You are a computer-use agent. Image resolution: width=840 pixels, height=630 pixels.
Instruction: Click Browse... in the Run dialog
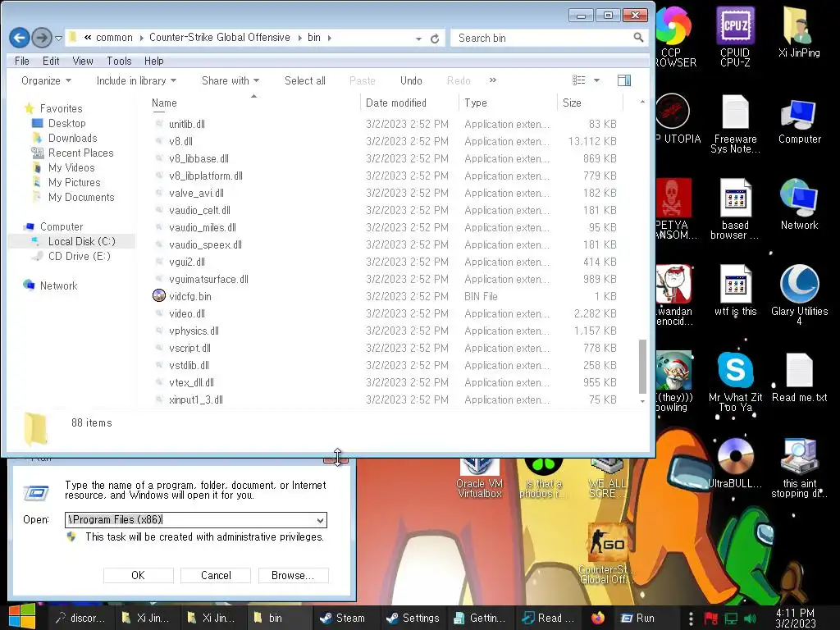coord(293,575)
